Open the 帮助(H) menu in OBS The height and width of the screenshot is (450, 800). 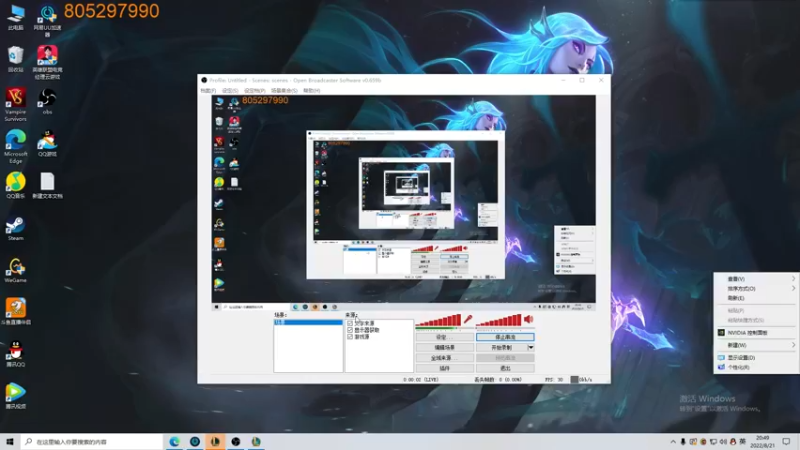click(312, 90)
